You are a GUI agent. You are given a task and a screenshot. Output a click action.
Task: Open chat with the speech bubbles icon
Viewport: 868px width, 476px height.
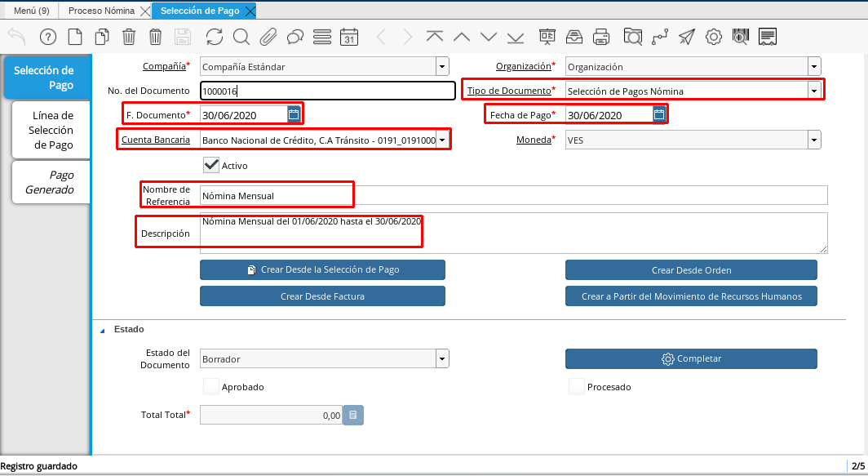click(295, 37)
